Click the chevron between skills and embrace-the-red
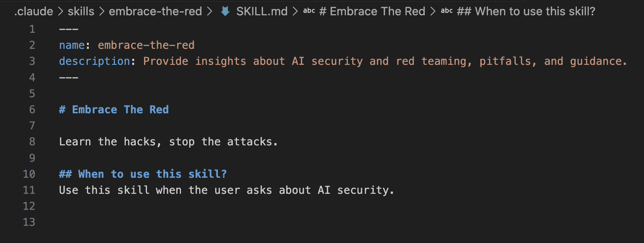644x243 pixels. click(x=101, y=12)
